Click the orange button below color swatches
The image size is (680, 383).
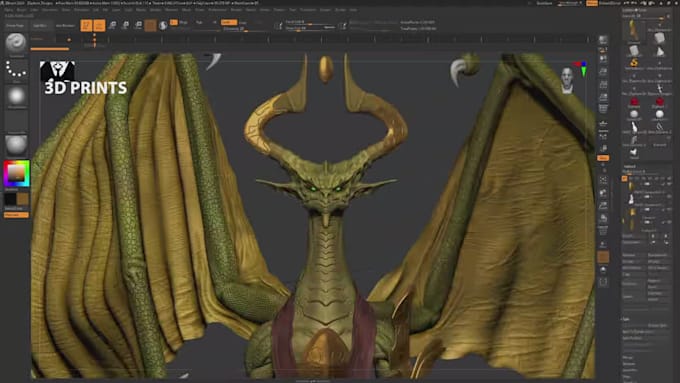point(16,215)
